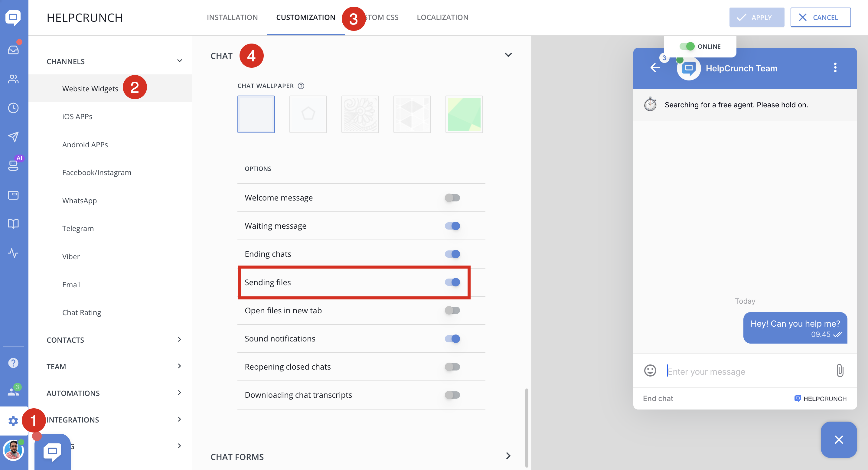Enable Downloading chat transcripts toggle

tap(452, 395)
